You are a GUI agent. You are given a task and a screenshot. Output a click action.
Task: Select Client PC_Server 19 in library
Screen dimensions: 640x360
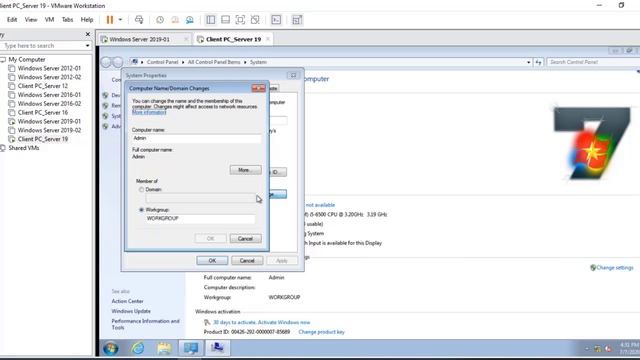click(42, 139)
